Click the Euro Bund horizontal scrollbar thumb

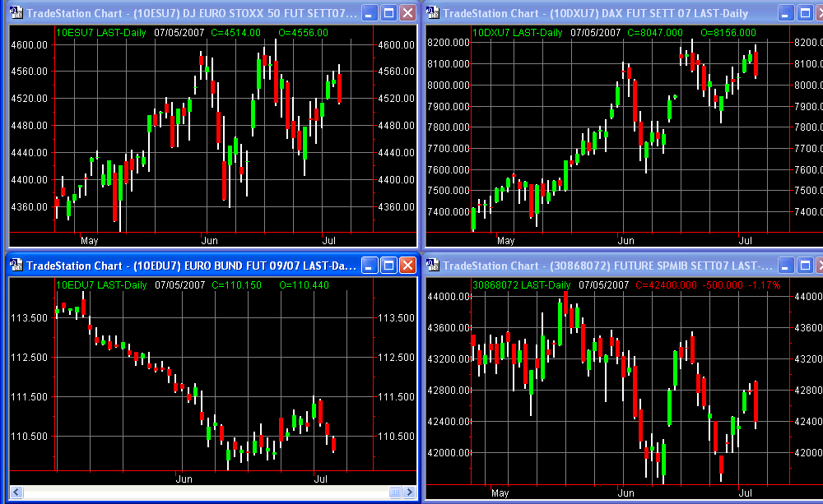click(x=395, y=492)
